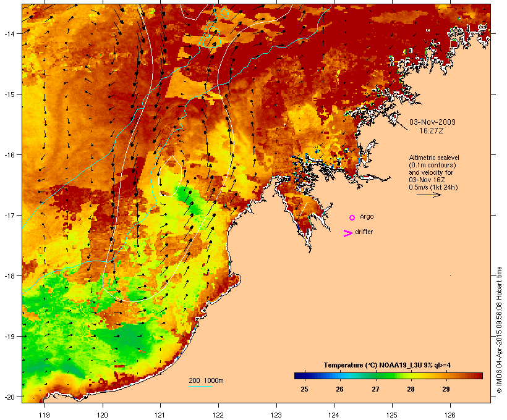
Task: Click the latitude axis label -17
Action: [9, 215]
